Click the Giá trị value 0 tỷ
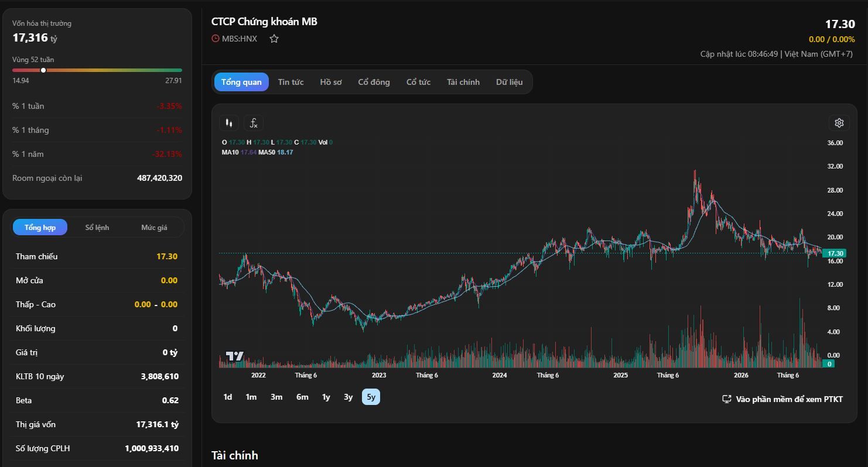This screenshot has width=868, height=467. coord(170,352)
